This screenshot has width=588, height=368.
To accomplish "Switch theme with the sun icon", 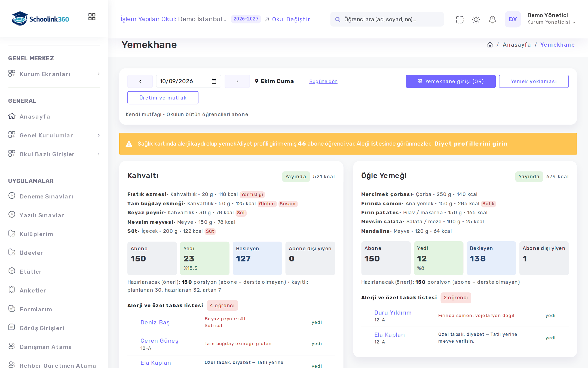I will 476,19.
